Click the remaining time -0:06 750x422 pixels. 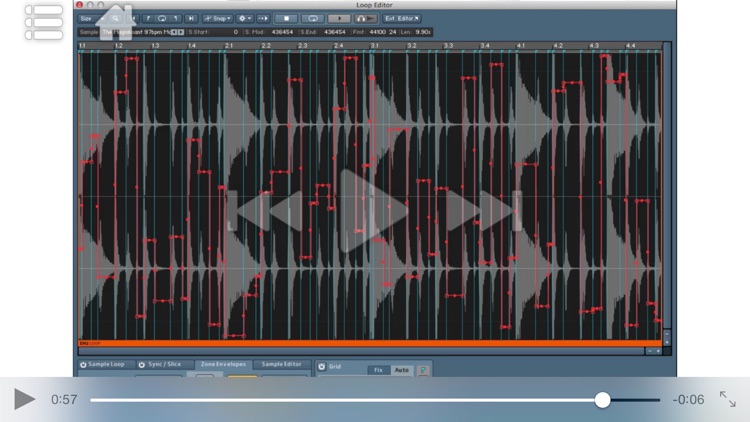(x=688, y=400)
